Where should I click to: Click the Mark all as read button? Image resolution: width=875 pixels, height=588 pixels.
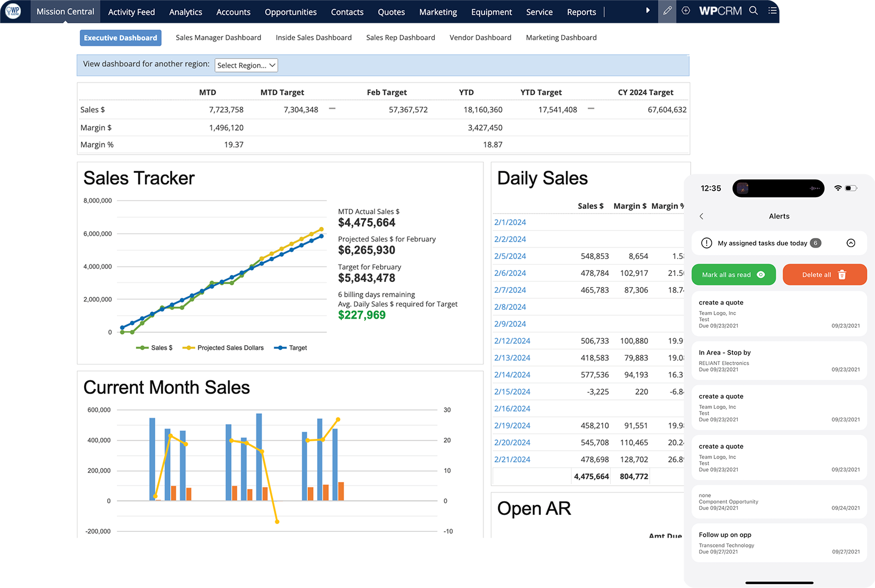(733, 274)
